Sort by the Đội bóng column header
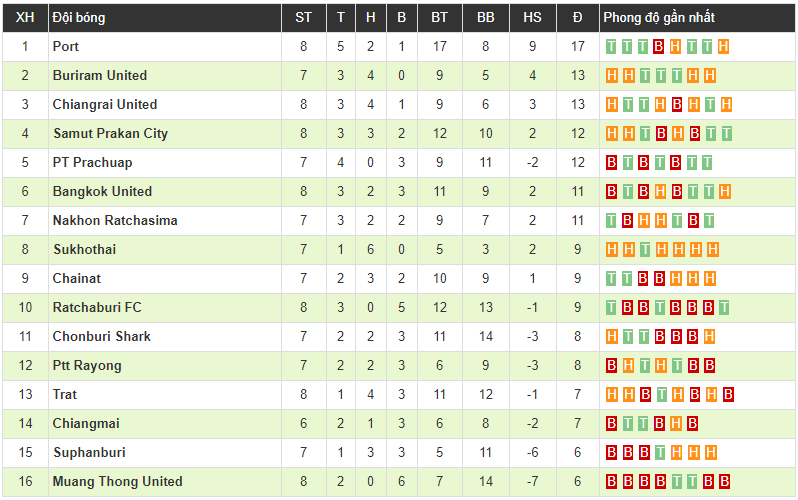This screenshot has height=500, width=798. [78, 17]
